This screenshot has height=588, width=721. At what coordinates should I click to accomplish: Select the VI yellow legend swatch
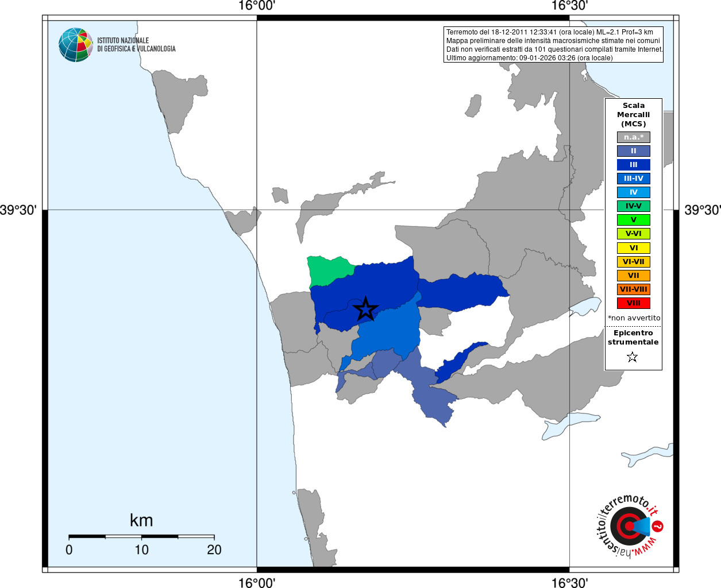633,248
